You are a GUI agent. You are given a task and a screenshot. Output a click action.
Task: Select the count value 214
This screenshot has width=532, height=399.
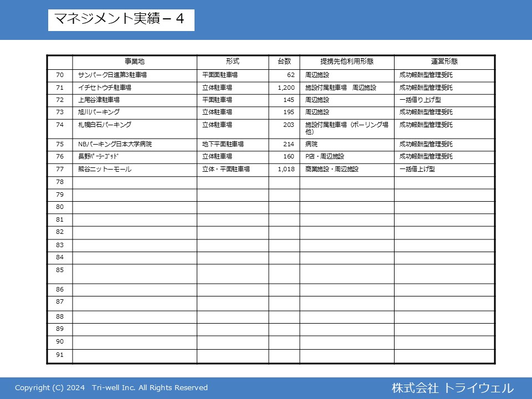[x=289, y=144]
